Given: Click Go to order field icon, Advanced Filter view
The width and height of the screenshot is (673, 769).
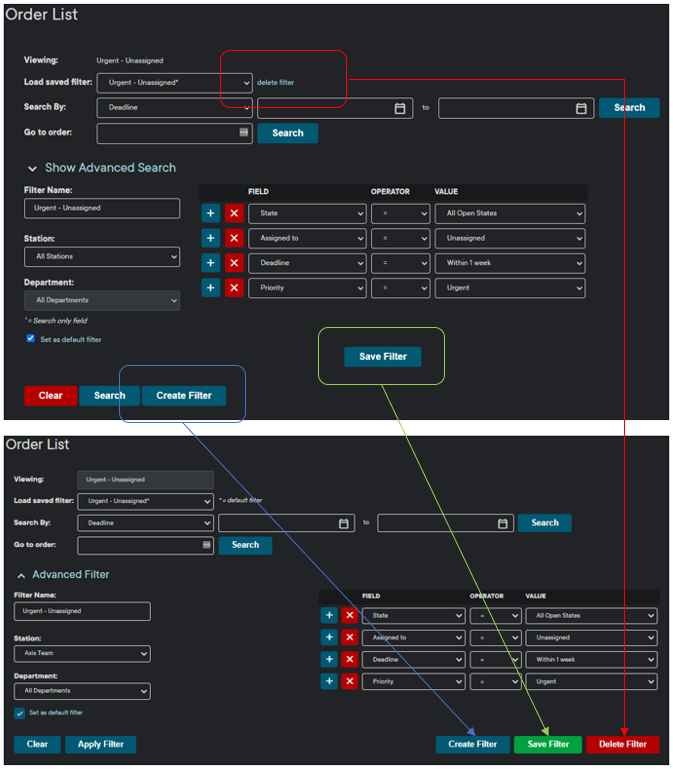Looking at the screenshot, I should (207, 544).
